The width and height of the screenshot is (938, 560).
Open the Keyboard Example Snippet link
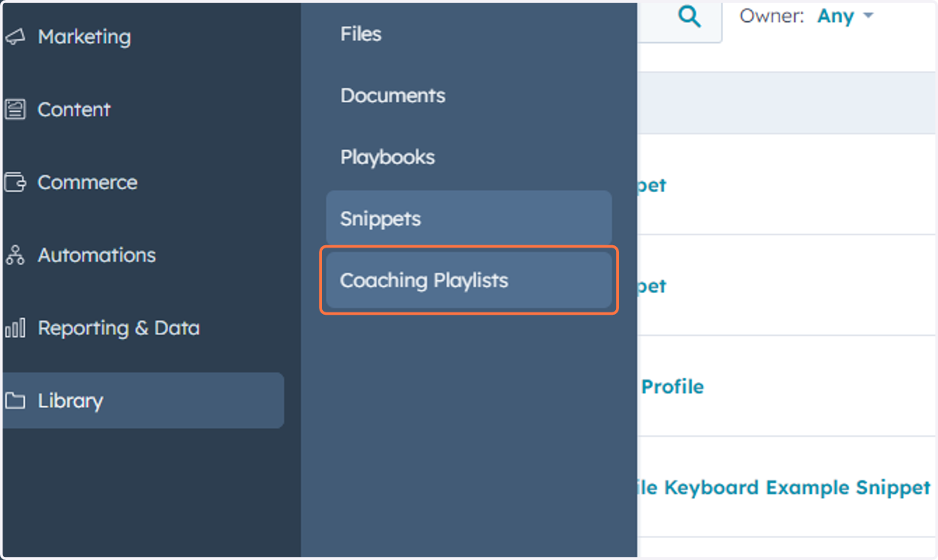[x=786, y=488]
